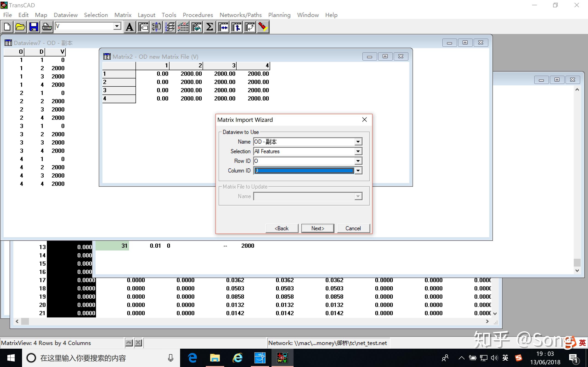Open the Selection dropdown showing All Features
Viewport: 588px width, 367px height.
[358, 151]
